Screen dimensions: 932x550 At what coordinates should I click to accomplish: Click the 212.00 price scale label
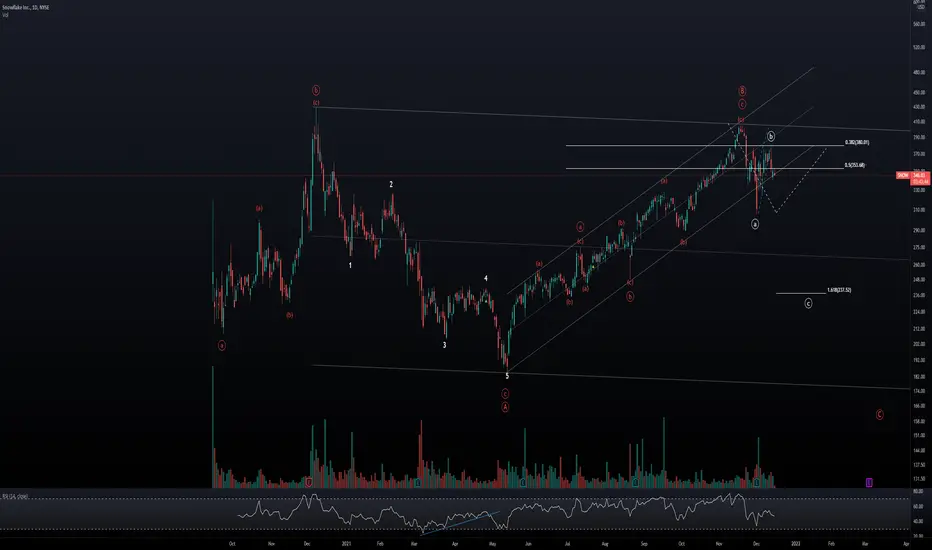(x=918, y=328)
